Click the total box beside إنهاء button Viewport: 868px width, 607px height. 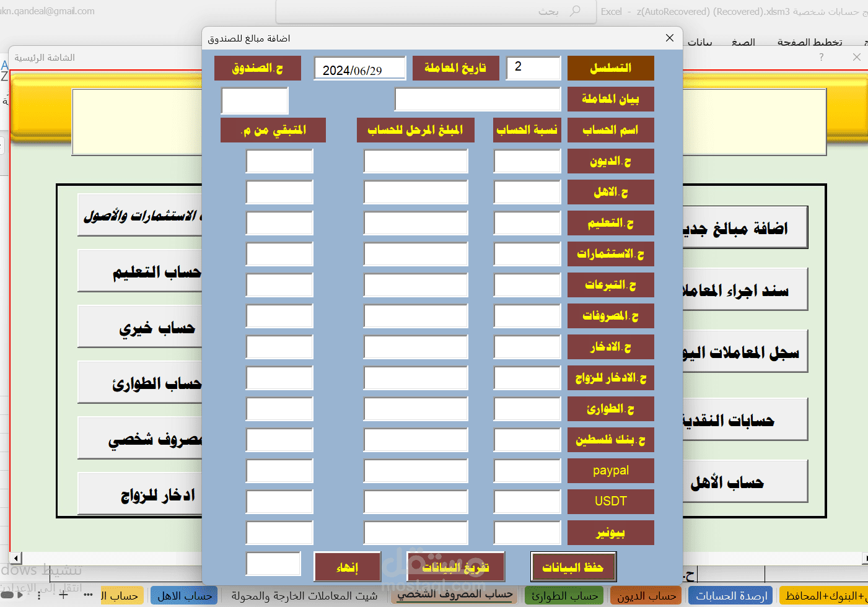273,564
